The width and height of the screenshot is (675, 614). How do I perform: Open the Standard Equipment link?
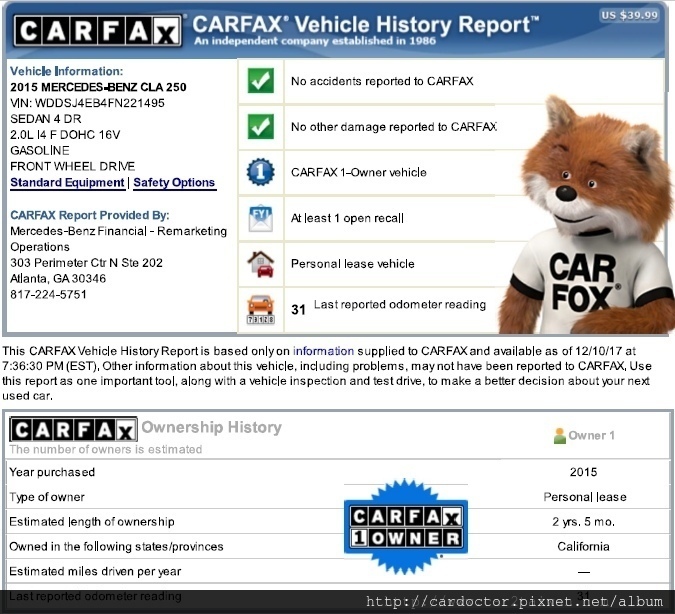click(67, 183)
